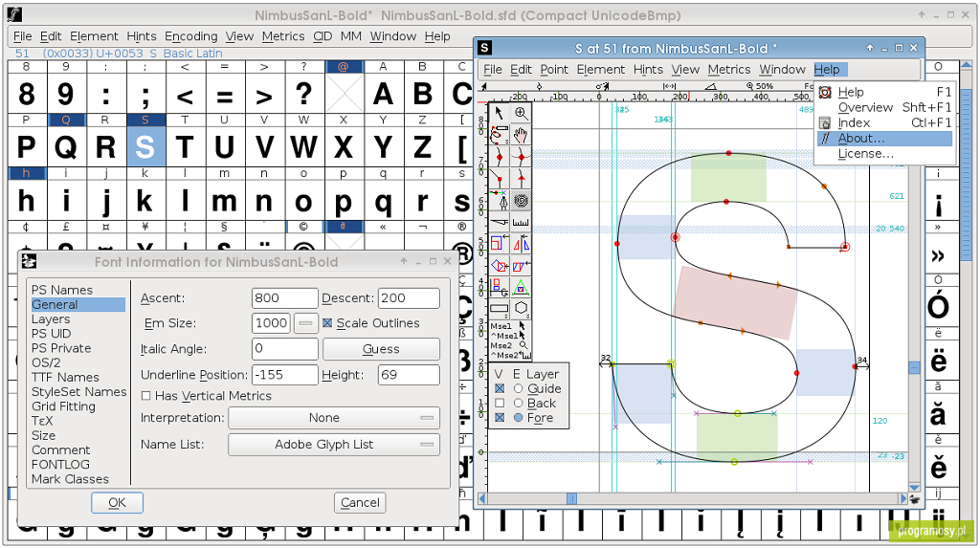Grab the glyph window vertical scrollbar thumb
Viewport: 980px width, 548px height.
pos(914,368)
